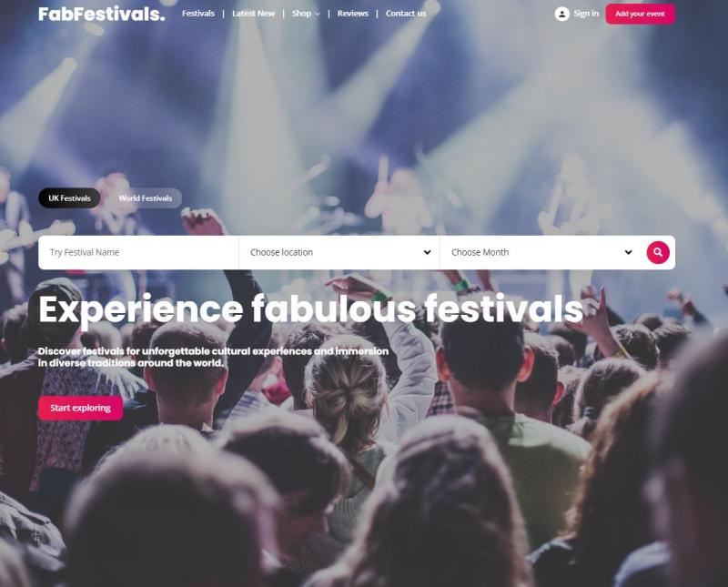The height and width of the screenshot is (587, 728).
Task: Open the Choose location dropdown
Action: 339,252
